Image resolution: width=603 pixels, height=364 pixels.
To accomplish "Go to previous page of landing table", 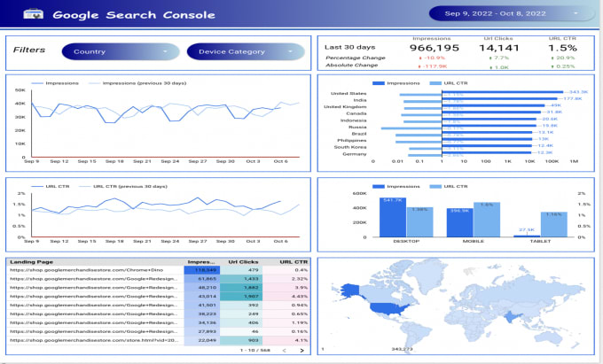I will click(x=285, y=350).
